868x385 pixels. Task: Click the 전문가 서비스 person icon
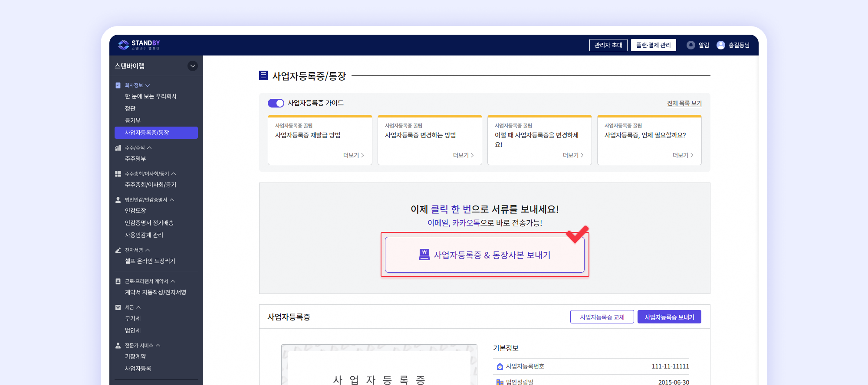click(118, 346)
